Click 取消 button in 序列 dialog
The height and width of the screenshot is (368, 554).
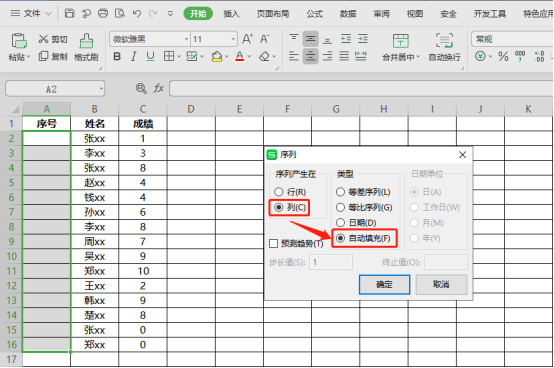[441, 284]
